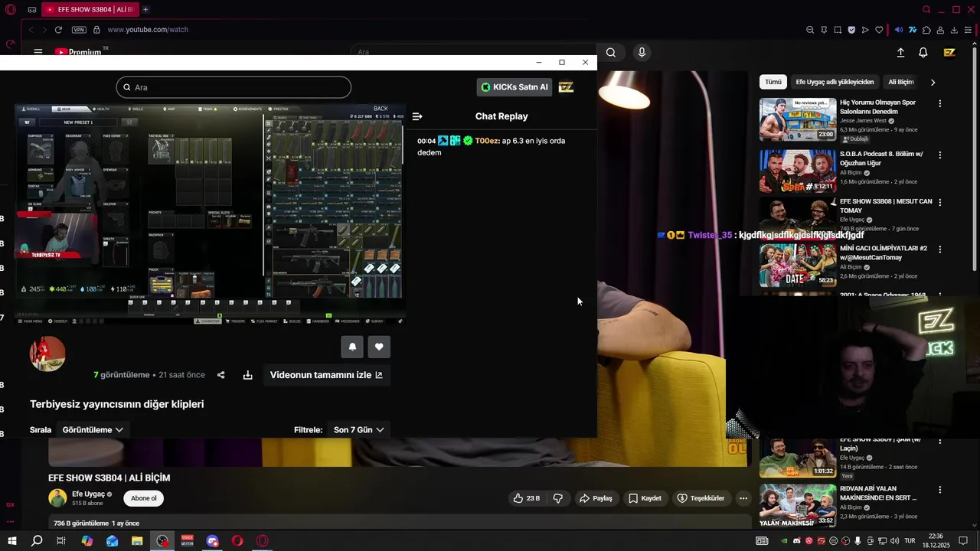
Task: Open Opera downloads icon
Action: pyautogui.click(x=955, y=30)
